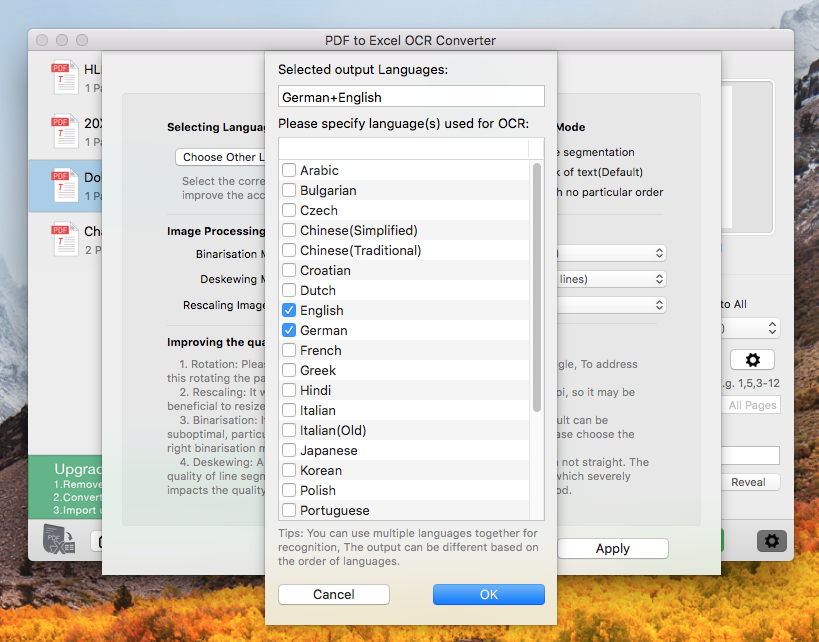The width and height of the screenshot is (819, 642).
Task: Select the Portuguese checkbox
Action: click(x=289, y=510)
